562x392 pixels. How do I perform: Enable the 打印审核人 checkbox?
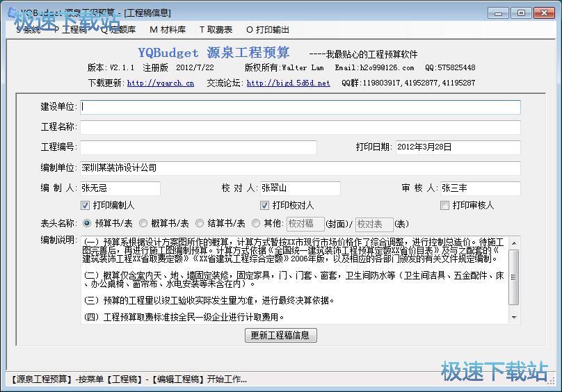click(445, 206)
